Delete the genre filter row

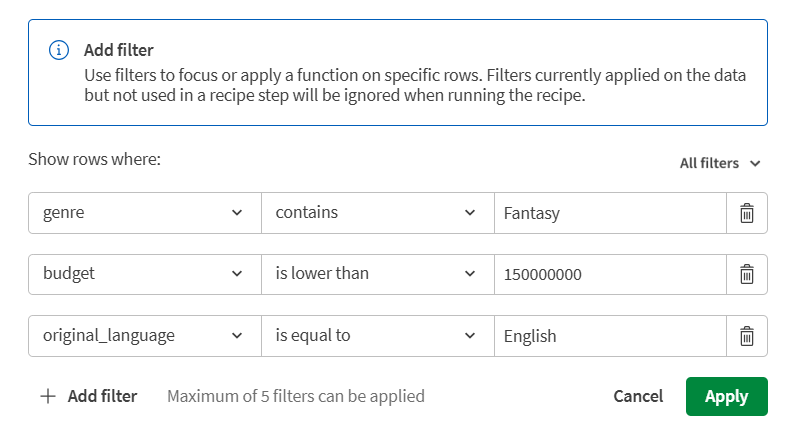[746, 213]
